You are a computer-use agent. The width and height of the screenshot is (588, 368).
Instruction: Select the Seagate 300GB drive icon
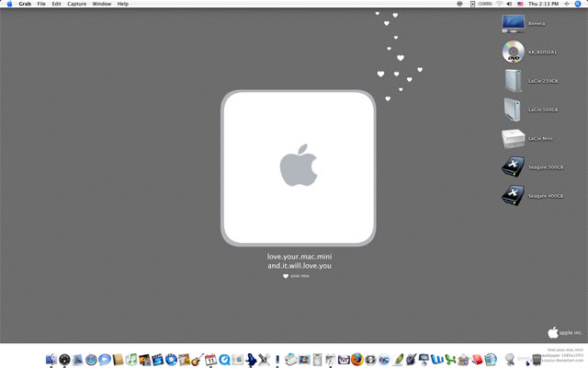click(x=513, y=167)
